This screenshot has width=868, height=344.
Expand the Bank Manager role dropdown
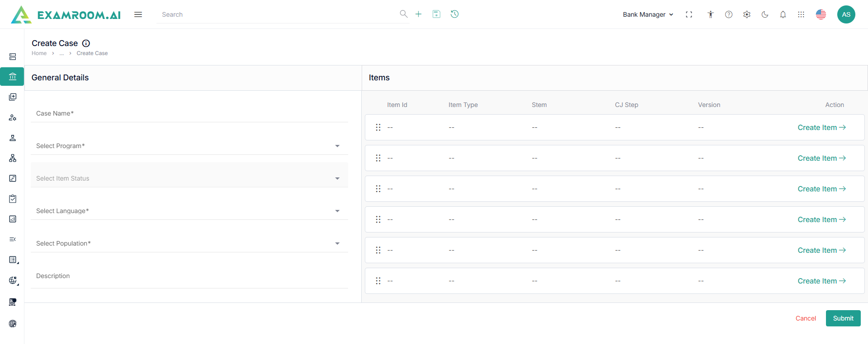[x=648, y=14]
